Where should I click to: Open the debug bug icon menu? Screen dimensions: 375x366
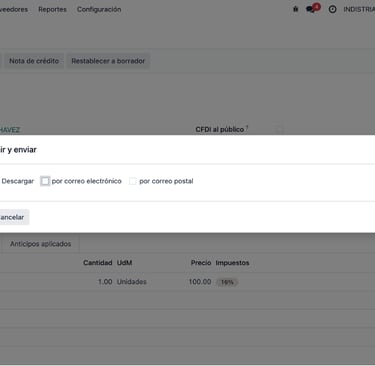(x=295, y=9)
